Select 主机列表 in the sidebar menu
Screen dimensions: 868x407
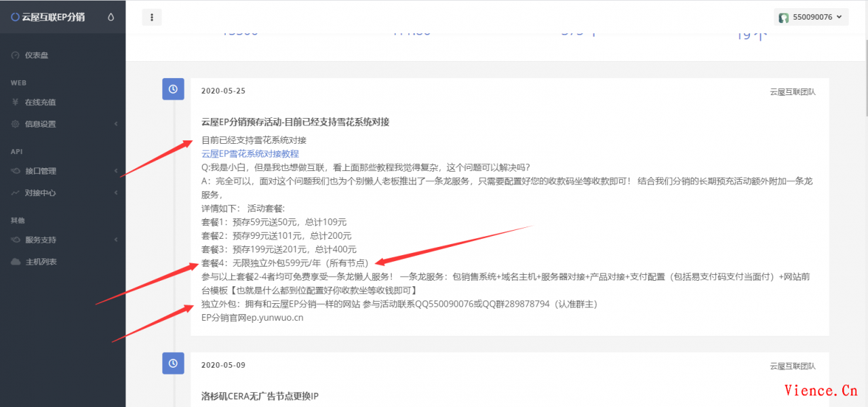[46, 261]
